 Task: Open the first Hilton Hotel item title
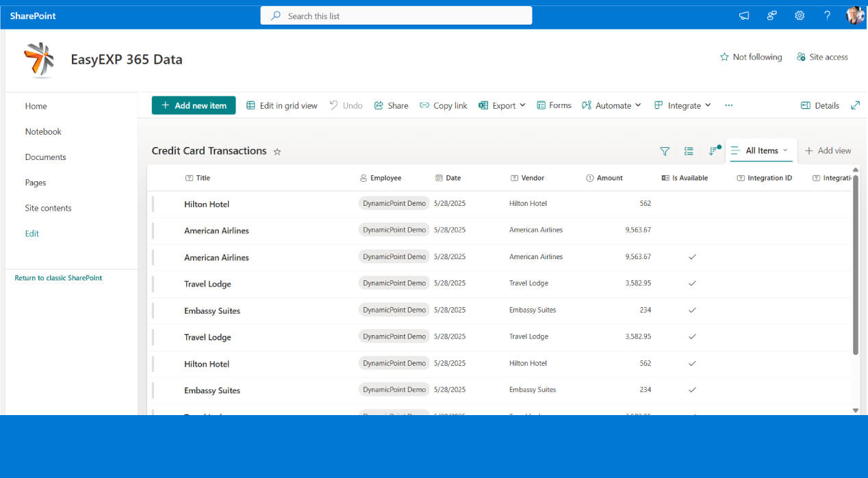[207, 204]
